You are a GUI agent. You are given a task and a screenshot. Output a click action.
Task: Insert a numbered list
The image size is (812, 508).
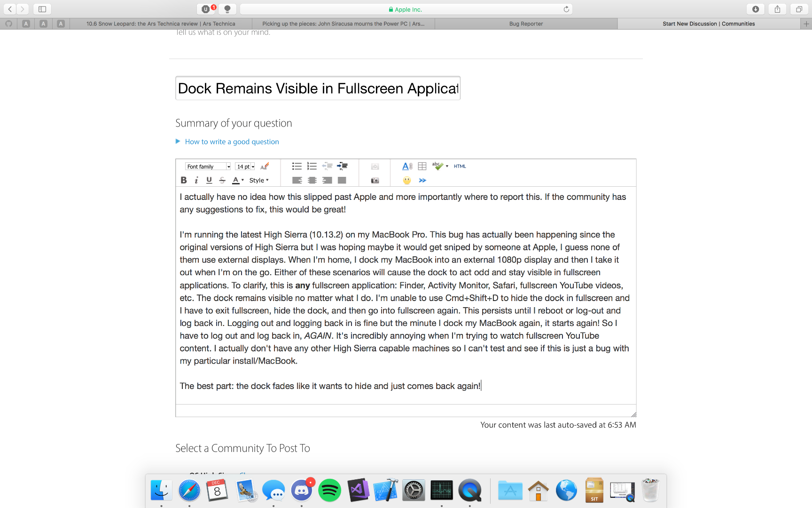point(312,166)
